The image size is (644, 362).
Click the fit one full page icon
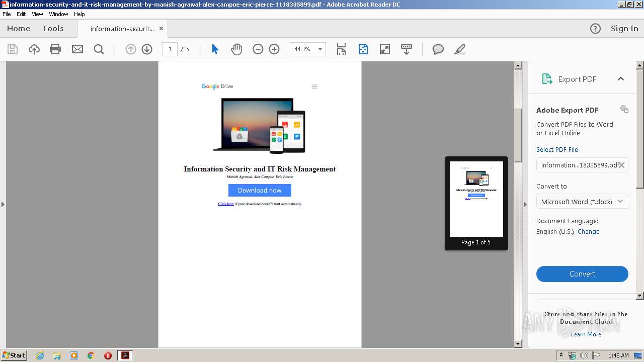click(363, 49)
